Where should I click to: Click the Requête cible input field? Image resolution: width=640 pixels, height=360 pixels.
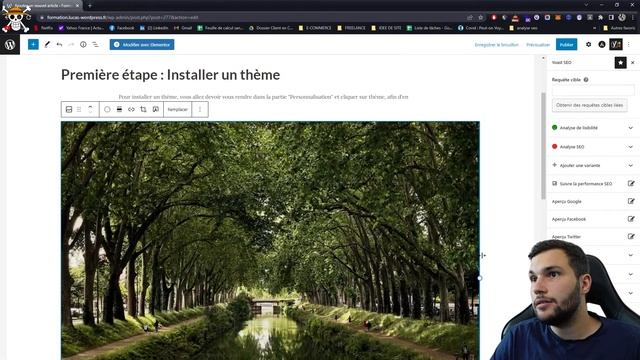(x=593, y=90)
